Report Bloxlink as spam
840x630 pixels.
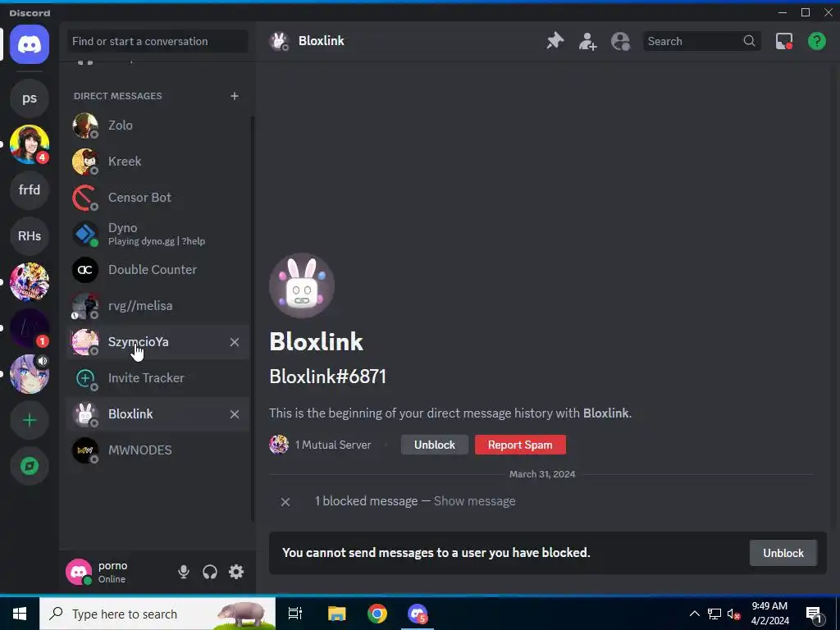[x=519, y=445]
